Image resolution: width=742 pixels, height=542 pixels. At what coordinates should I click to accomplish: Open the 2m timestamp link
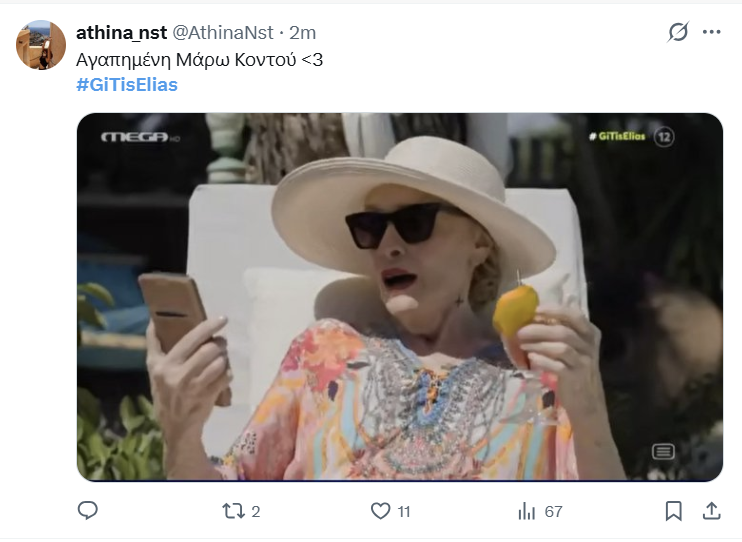[302, 33]
